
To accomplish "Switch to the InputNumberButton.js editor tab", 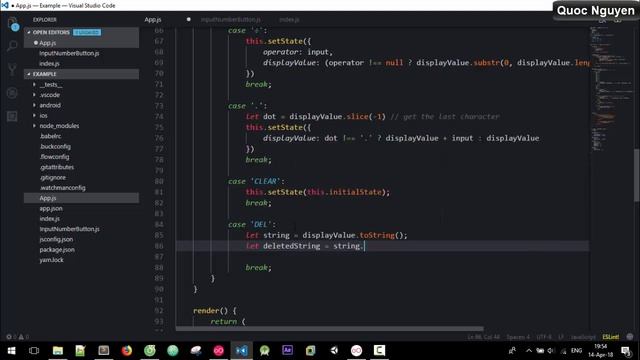I will 231,20.
